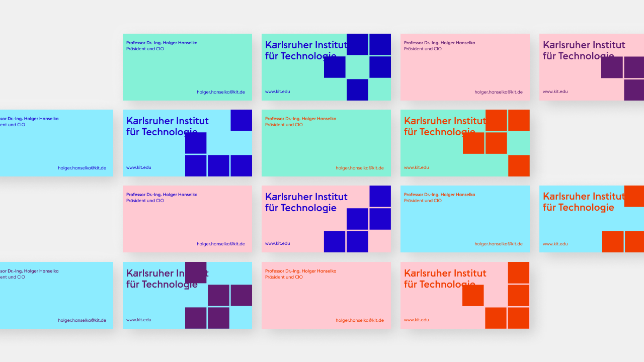Click blue 'Präsident und CIO' on pink card
The image size is (644, 362).
[145, 201]
